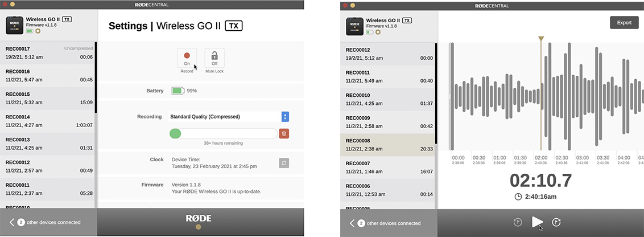Open gear settings icon in right window header

pyautogui.click(x=378, y=32)
